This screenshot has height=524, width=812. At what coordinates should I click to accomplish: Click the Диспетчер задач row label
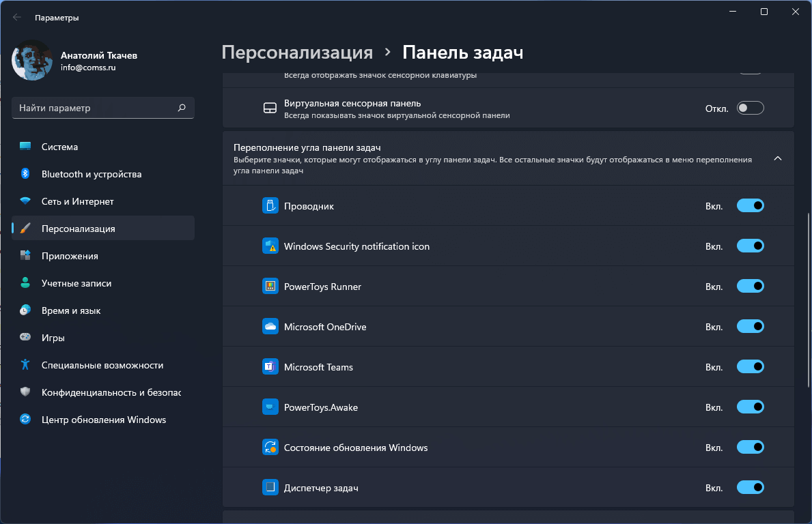tap(321, 488)
